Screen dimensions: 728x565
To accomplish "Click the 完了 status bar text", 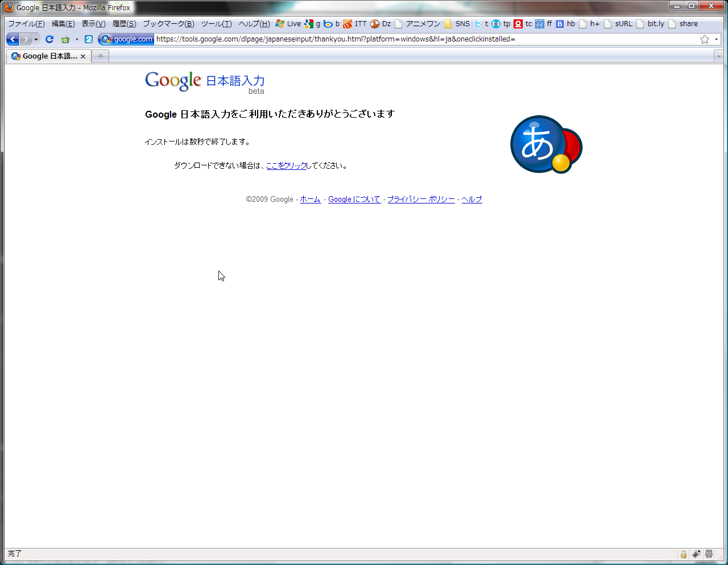I will [x=14, y=554].
